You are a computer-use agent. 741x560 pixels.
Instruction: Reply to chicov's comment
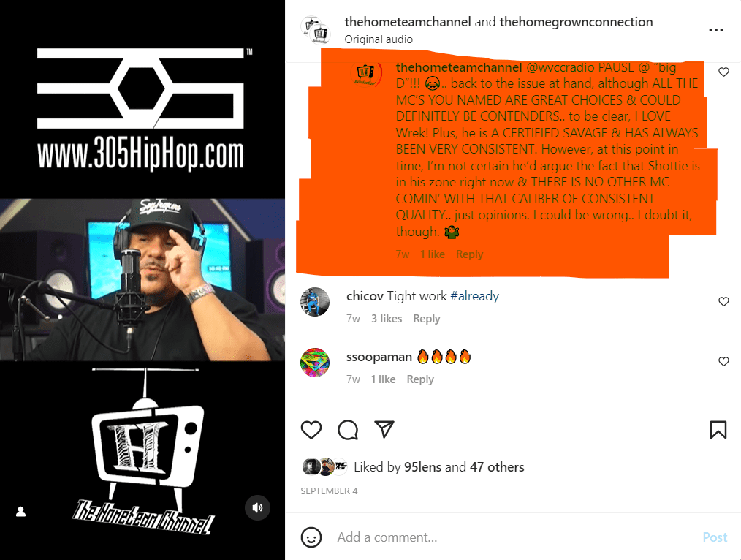[426, 319]
